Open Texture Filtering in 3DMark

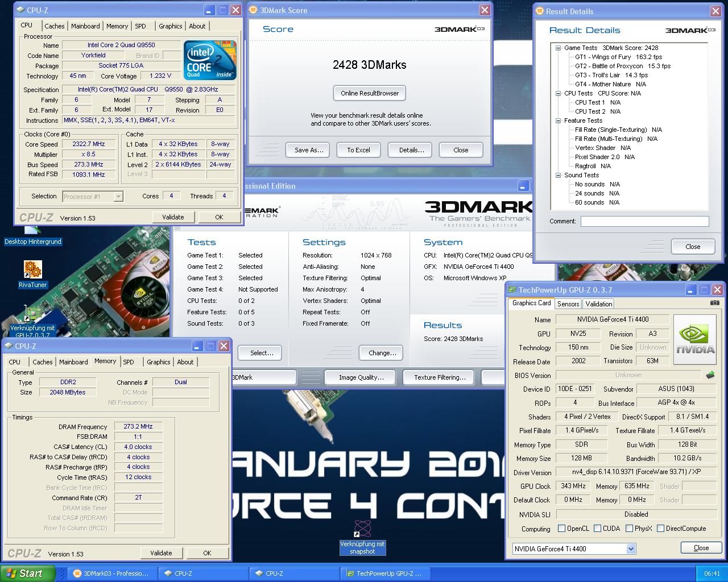click(440, 377)
